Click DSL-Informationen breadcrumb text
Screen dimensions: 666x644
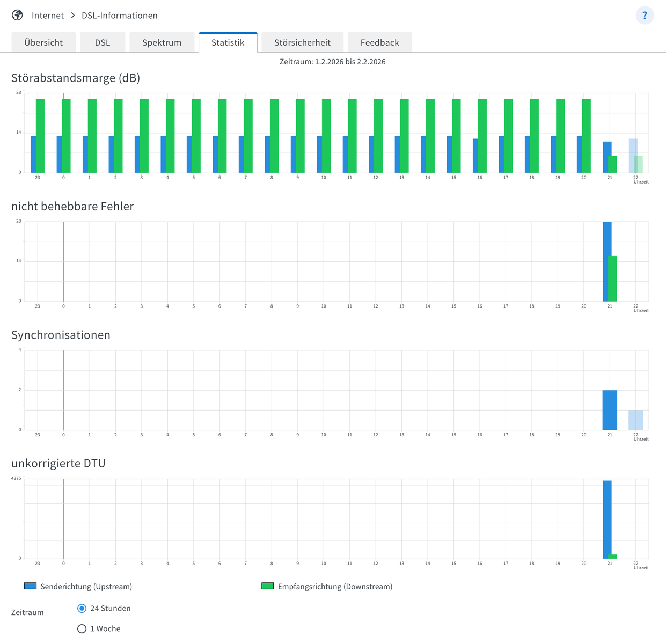[119, 16]
